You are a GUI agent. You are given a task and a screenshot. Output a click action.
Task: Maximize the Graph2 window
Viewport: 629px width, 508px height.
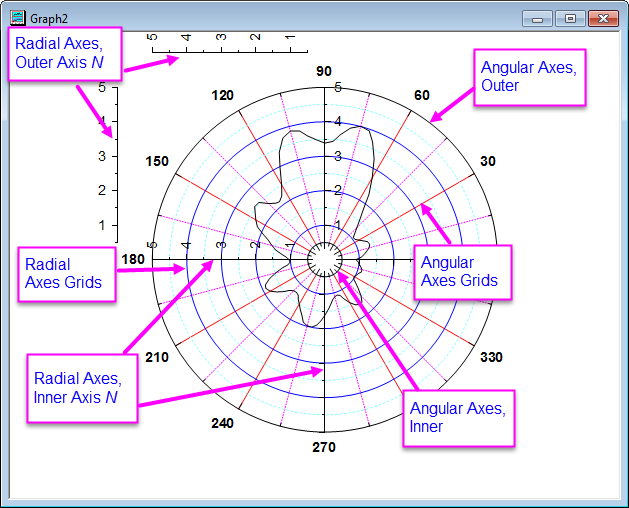pyautogui.click(x=570, y=18)
